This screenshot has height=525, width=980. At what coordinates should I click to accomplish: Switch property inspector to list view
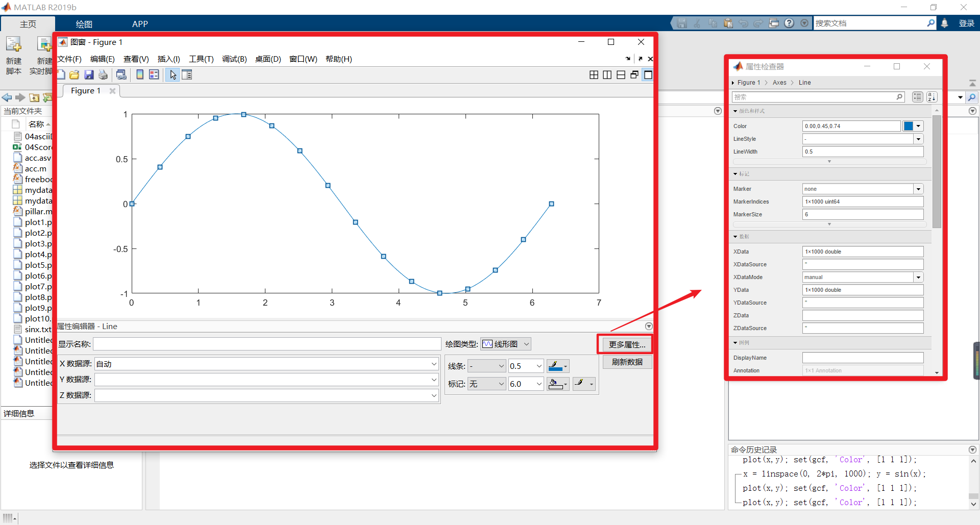(918, 97)
